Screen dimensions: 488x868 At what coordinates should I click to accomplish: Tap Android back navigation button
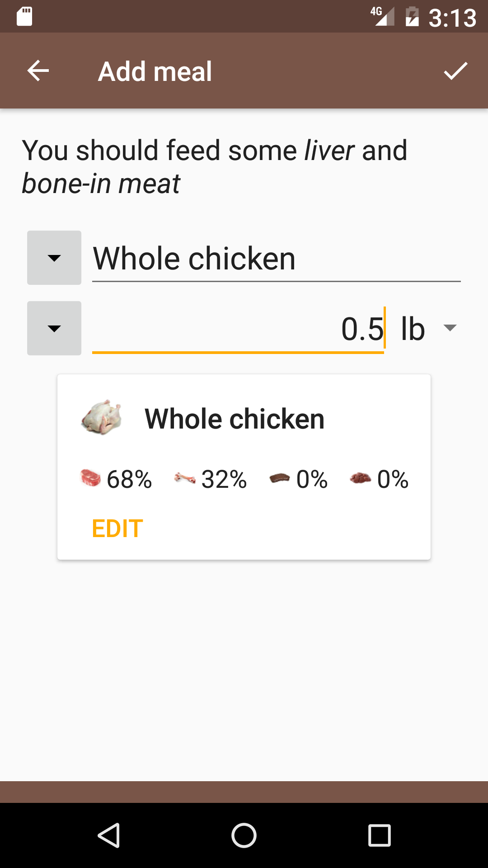[108, 835]
